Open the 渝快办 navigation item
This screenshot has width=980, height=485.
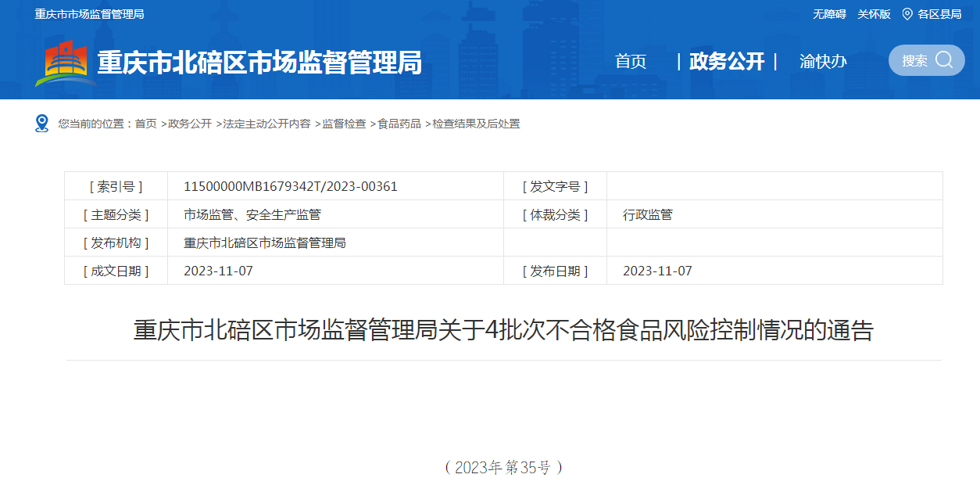tap(823, 62)
